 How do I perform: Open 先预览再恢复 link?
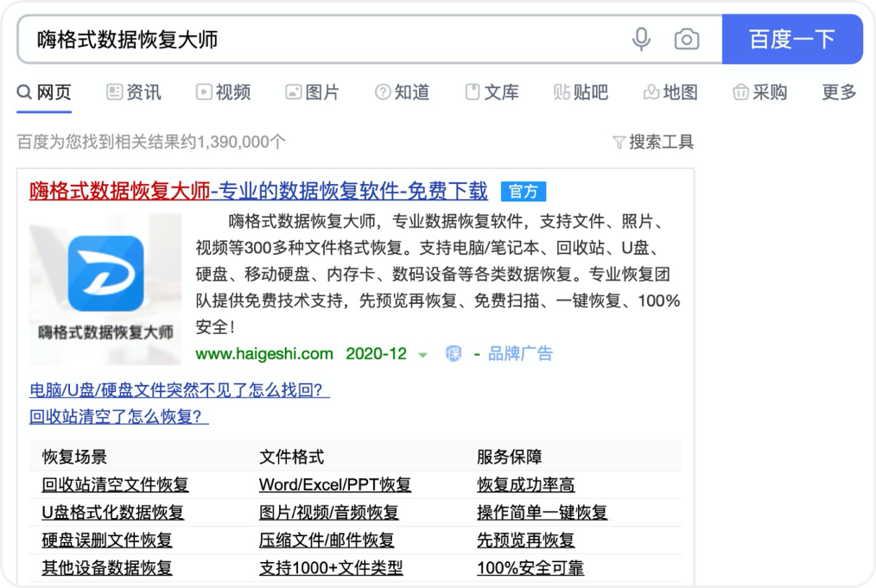point(526,540)
